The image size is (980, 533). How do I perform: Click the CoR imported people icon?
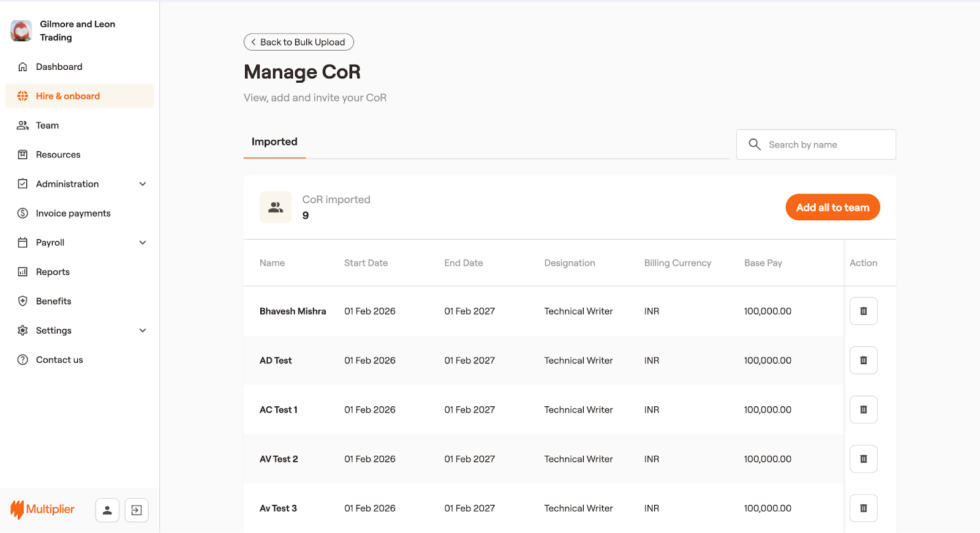coord(276,207)
